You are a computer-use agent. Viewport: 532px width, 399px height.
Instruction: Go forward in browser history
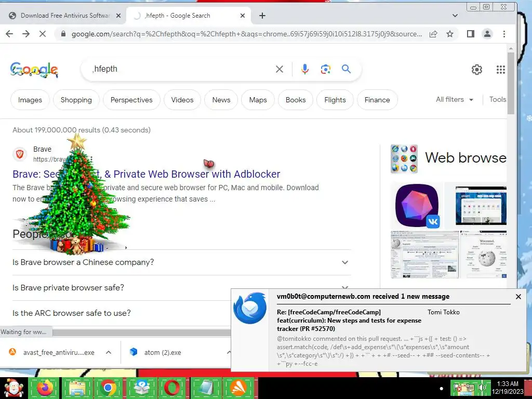coord(26,34)
